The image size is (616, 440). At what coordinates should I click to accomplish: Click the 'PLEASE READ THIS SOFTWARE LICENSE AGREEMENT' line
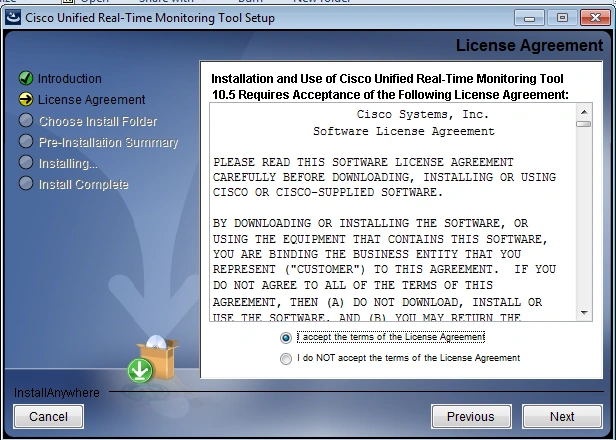point(363,162)
